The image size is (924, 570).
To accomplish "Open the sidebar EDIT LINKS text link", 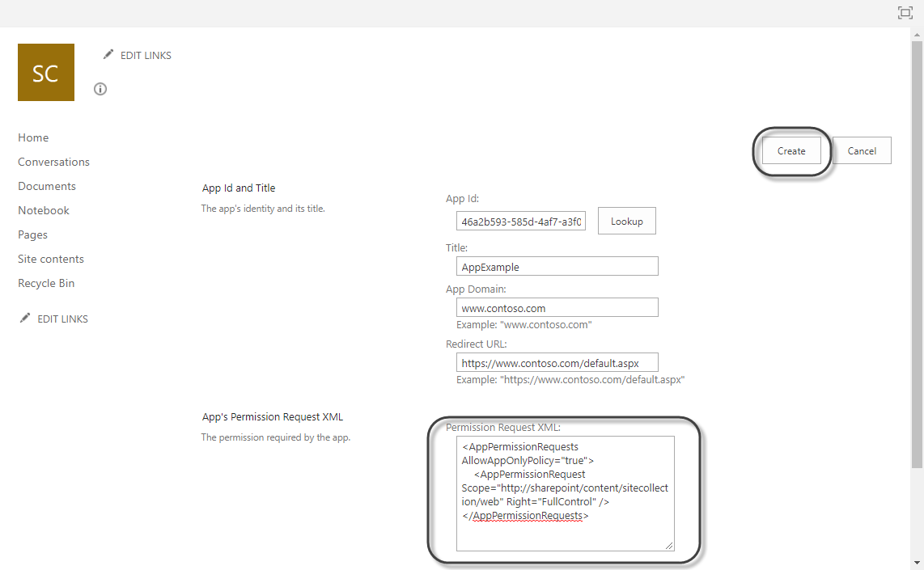I will tap(62, 319).
